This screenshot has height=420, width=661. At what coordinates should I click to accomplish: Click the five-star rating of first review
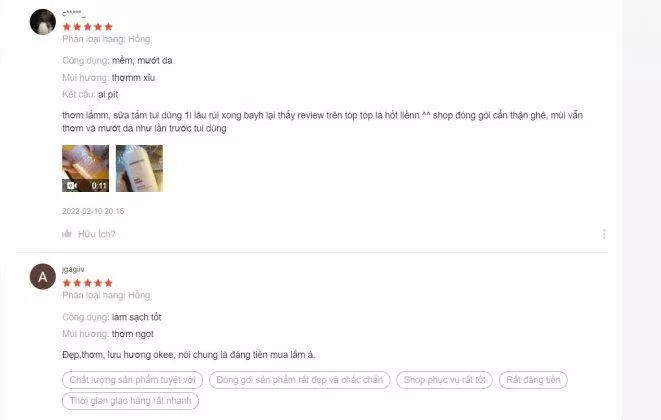88,27
